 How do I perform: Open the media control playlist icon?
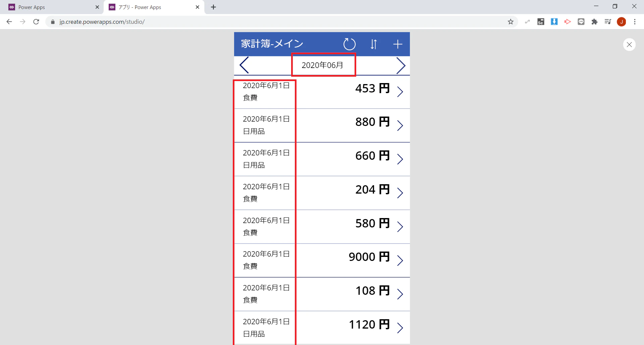(x=608, y=22)
